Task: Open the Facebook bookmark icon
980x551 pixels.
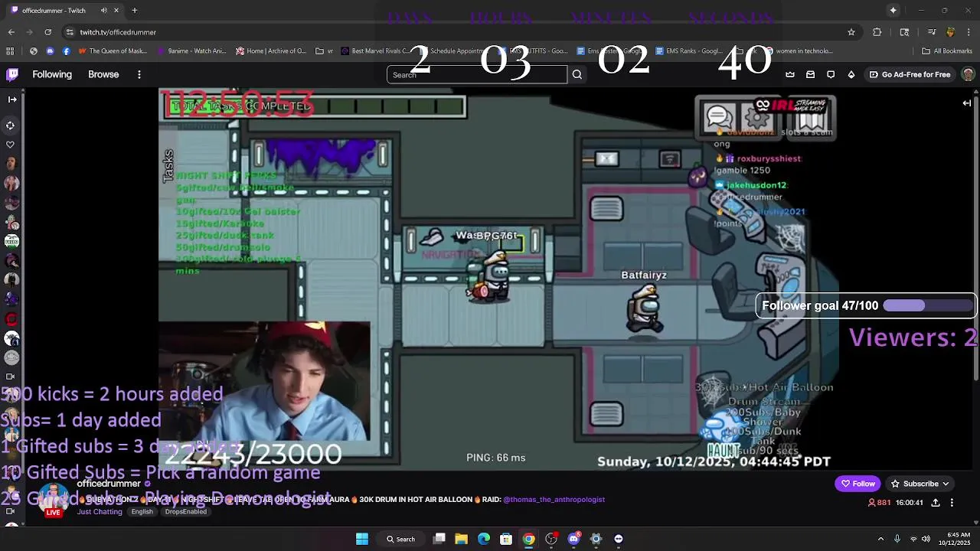Action: point(67,51)
